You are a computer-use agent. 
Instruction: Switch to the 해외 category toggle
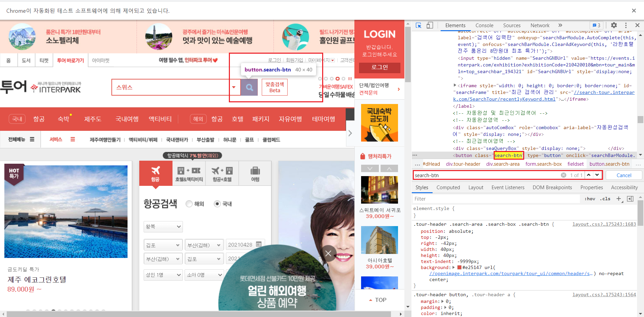click(198, 119)
